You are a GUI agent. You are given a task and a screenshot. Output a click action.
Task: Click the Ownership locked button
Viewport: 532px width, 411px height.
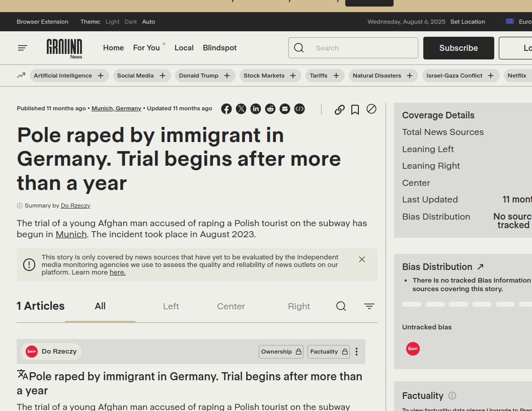(x=281, y=352)
